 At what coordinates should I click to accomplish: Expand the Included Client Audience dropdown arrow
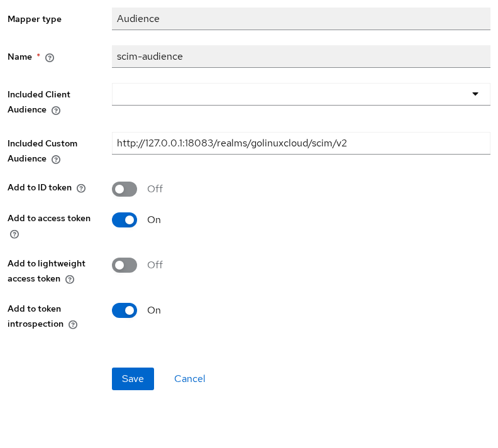click(475, 94)
